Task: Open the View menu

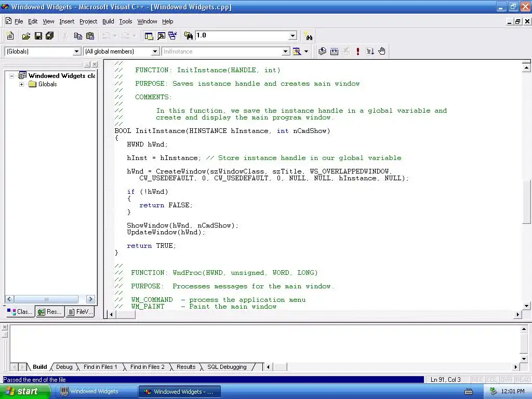Action: point(48,21)
